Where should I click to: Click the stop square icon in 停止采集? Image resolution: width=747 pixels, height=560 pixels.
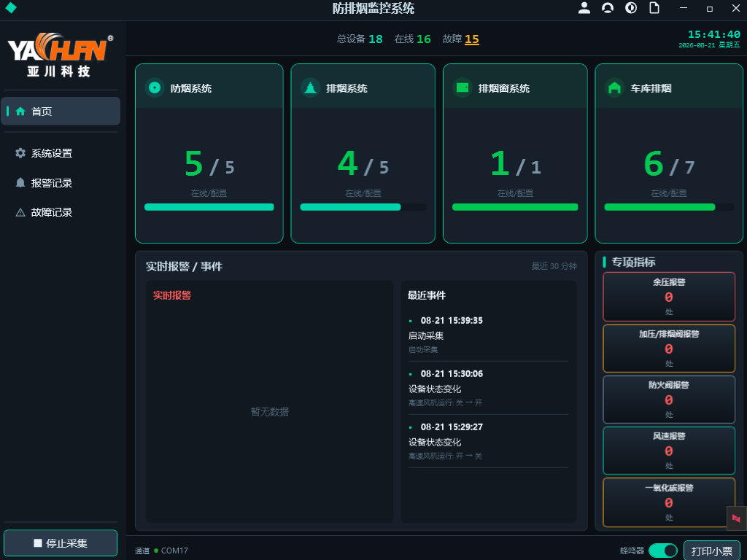pos(38,542)
